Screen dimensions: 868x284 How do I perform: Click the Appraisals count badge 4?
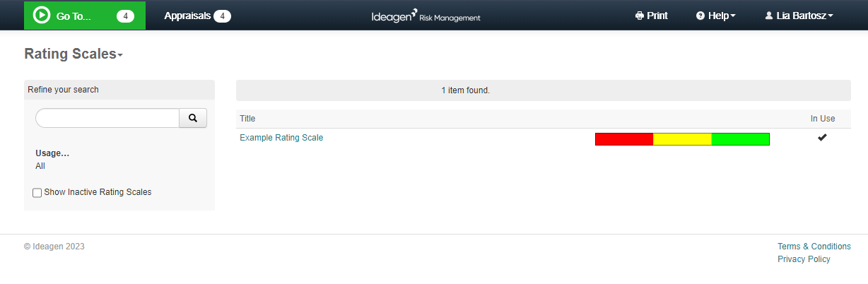click(x=222, y=16)
